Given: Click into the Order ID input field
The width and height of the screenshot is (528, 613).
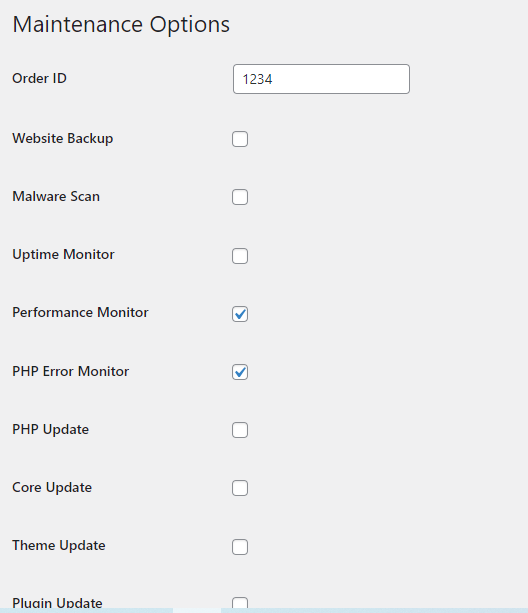Looking at the screenshot, I should (321, 79).
